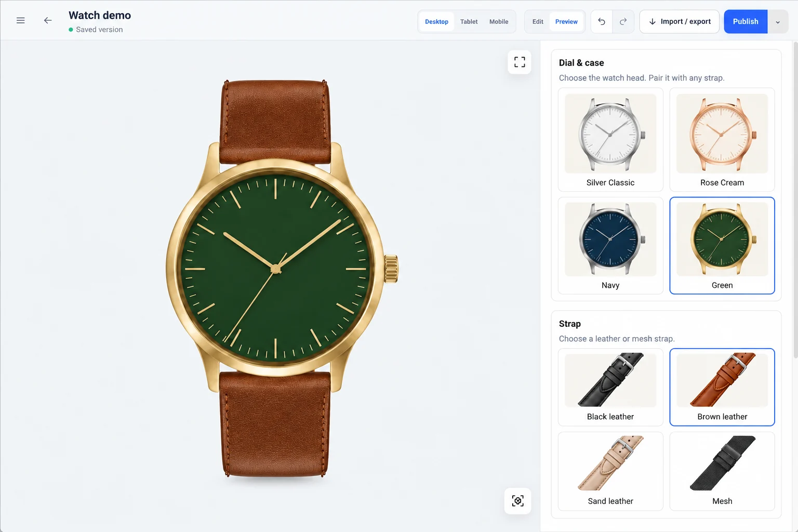Open Import / export
Screen dimensions: 798x532
click(680, 21)
